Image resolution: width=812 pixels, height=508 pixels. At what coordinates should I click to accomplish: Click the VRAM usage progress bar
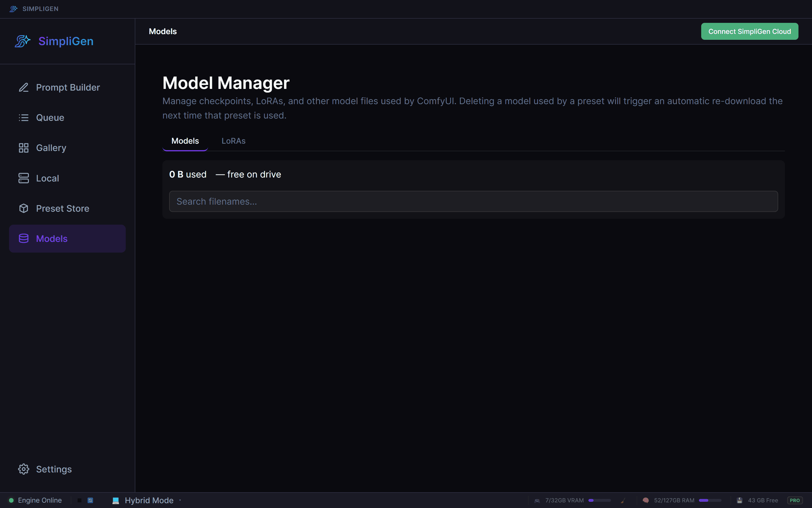pos(599,500)
